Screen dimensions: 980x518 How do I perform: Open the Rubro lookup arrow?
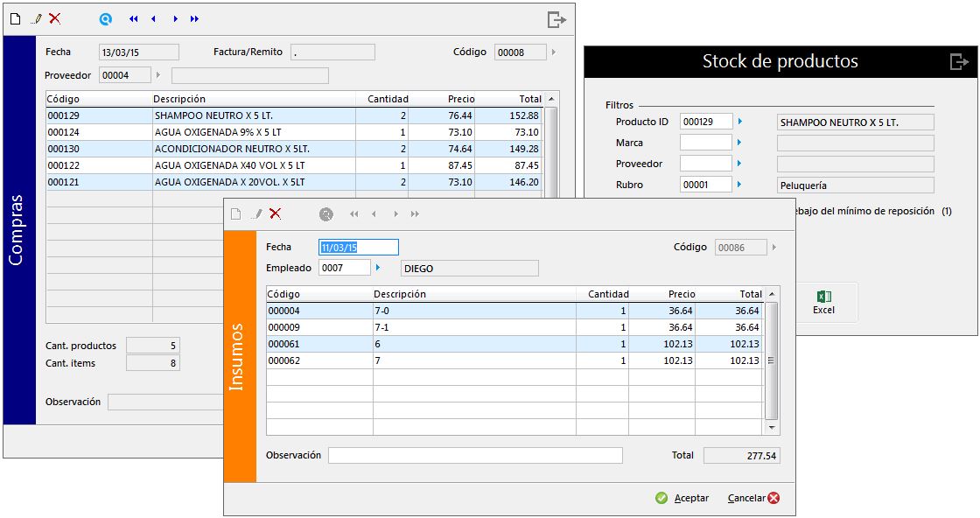tap(739, 185)
